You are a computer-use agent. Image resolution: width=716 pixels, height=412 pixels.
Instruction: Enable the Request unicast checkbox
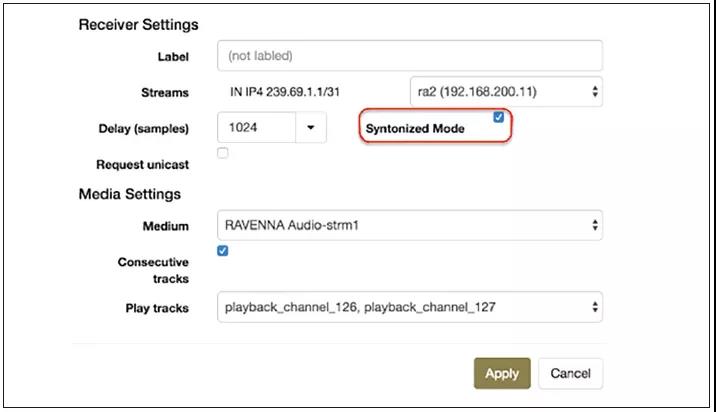click(223, 153)
